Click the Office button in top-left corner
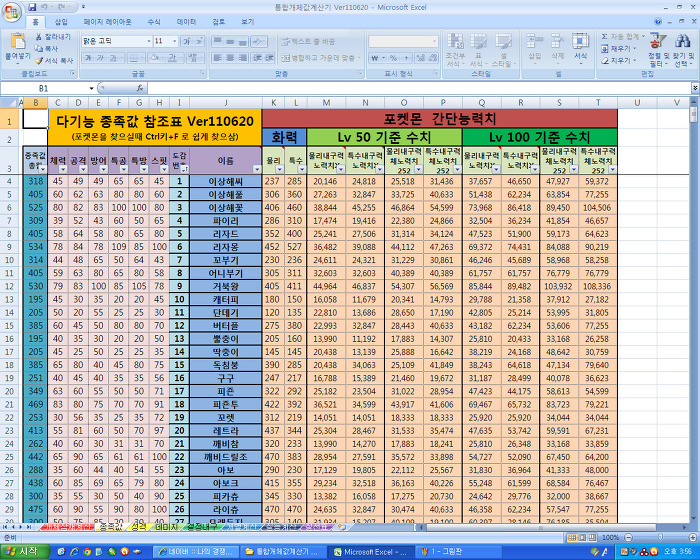This screenshot has height=560, width=700. [11, 10]
